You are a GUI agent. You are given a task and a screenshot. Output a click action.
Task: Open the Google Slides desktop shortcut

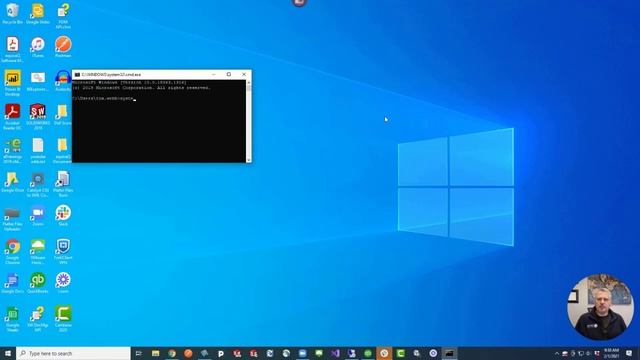(x=38, y=13)
